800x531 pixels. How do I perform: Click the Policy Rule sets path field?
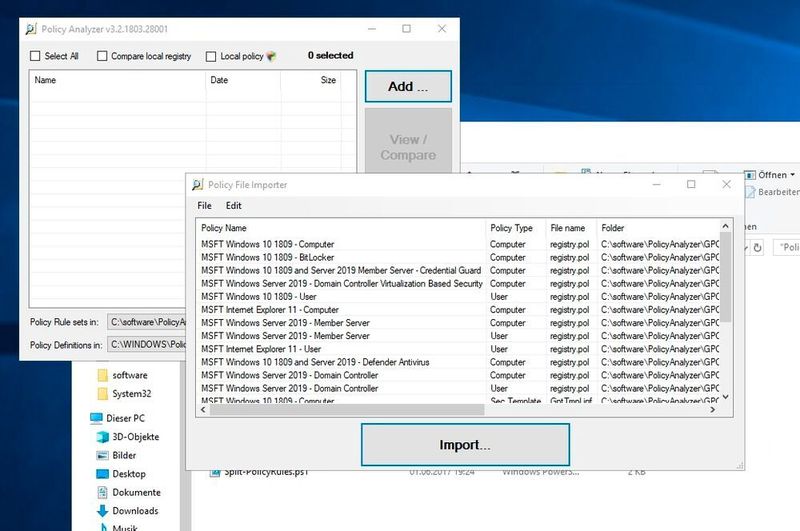tap(146, 322)
